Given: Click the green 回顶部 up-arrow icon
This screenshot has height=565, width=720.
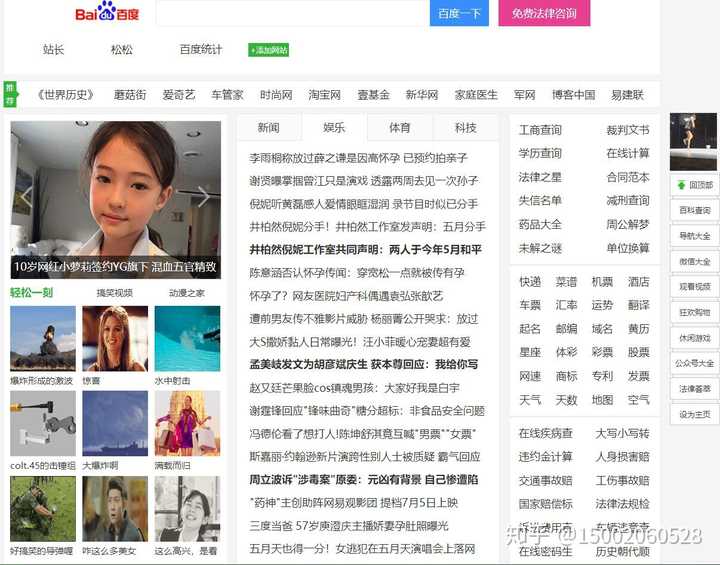Looking at the screenshot, I should pos(681,185).
